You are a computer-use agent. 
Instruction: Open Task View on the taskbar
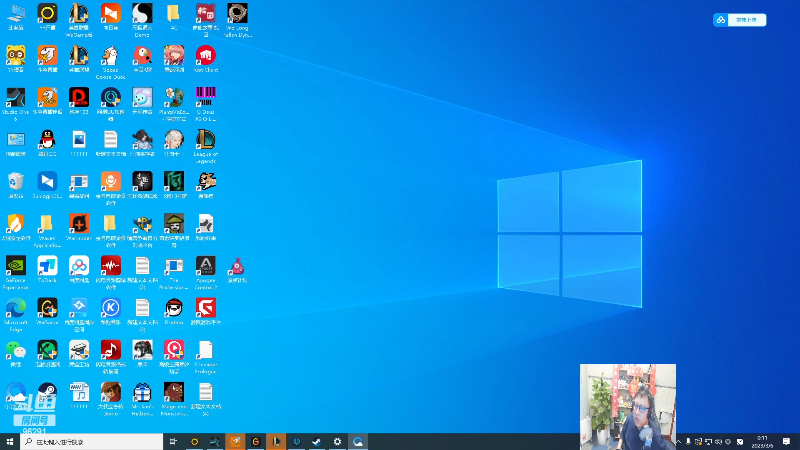click(173, 441)
